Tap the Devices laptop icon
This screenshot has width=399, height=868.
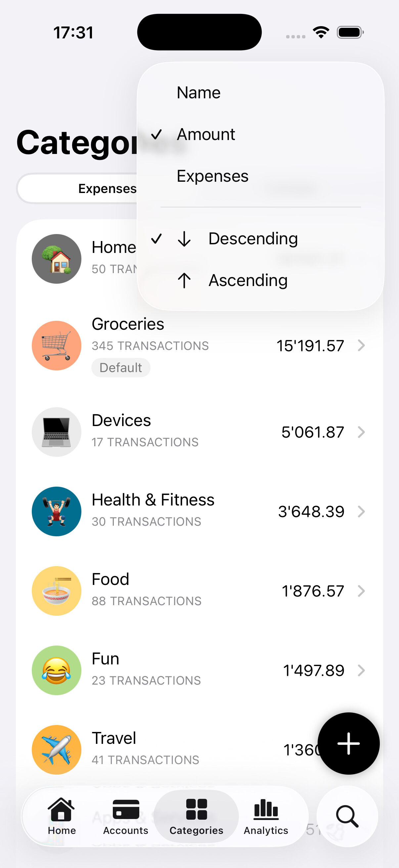tap(57, 432)
